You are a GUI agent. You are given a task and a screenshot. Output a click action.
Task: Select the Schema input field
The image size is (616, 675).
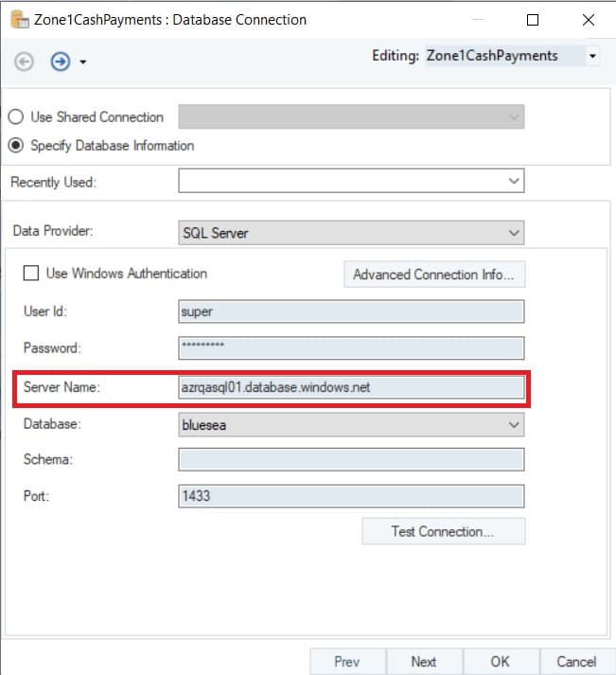point(350,459)
